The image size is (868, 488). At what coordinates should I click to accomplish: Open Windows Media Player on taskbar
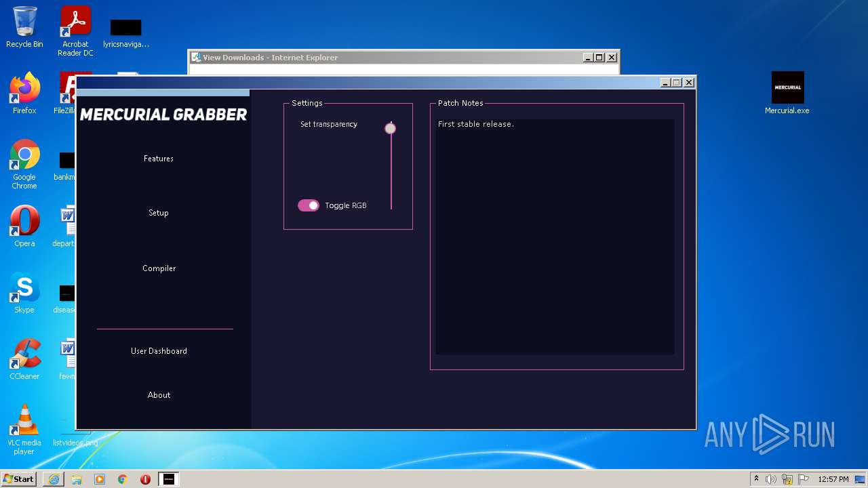tap(100, 479)
